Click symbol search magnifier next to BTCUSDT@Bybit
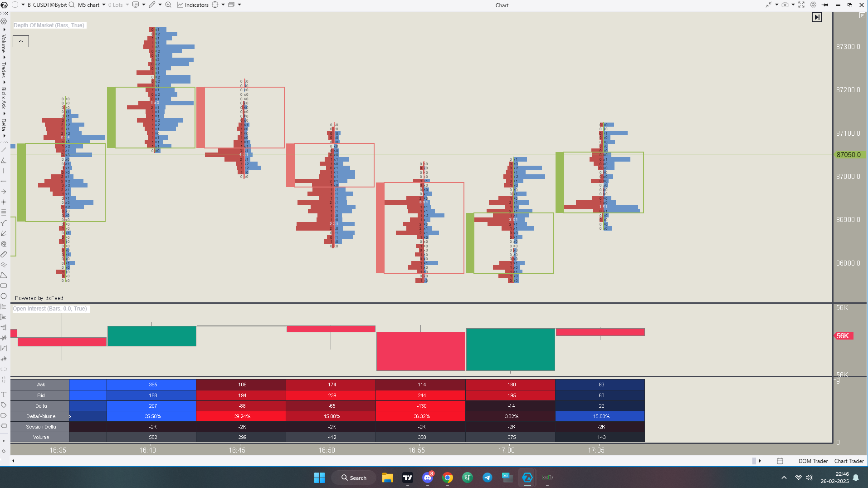Screen dimensions: 868x488 click(x=72, y=5)
